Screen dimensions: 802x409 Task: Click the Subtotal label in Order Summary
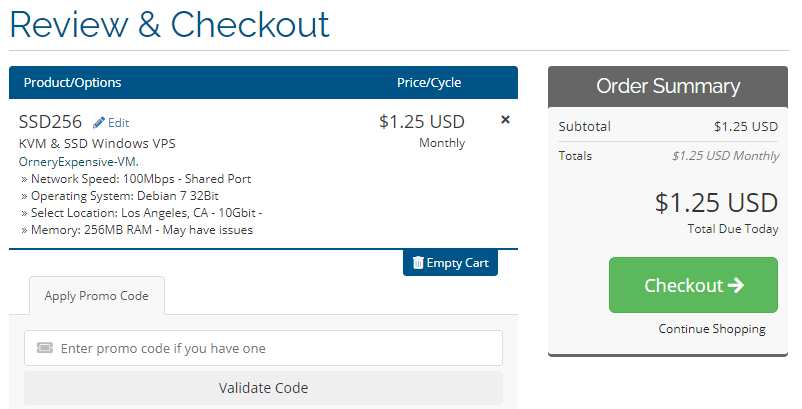pos(584,127)
